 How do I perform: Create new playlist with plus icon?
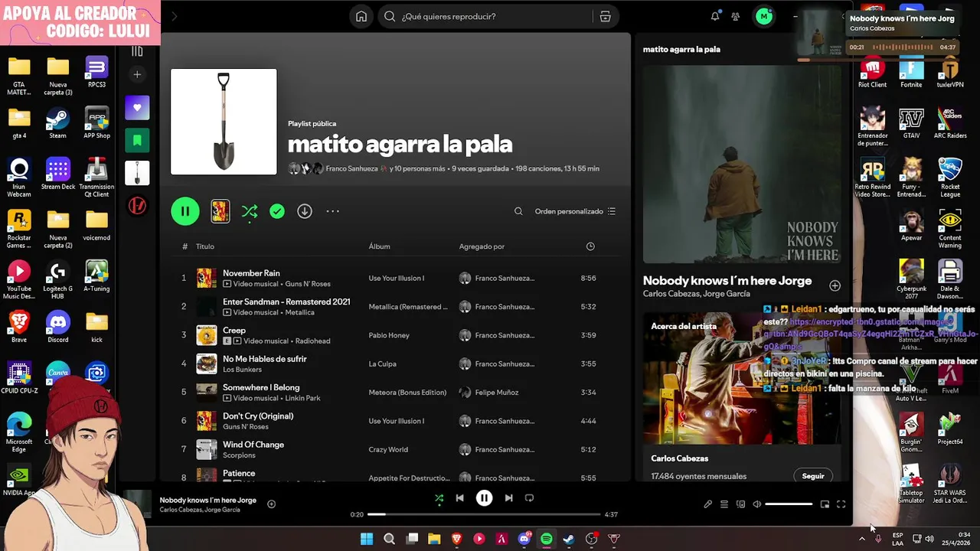[137, 74]
